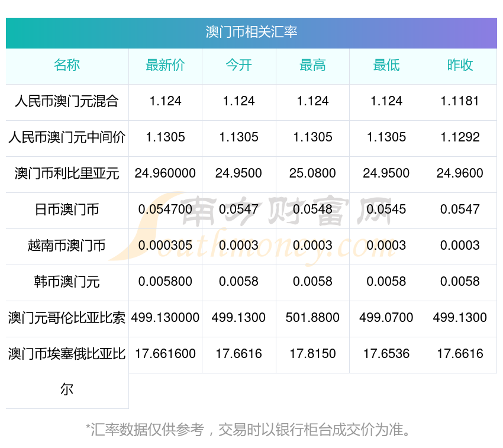Click the 澳门元哥伦比亚比索 row name
The height and width of the screenshot is (448, 503).
67,318
